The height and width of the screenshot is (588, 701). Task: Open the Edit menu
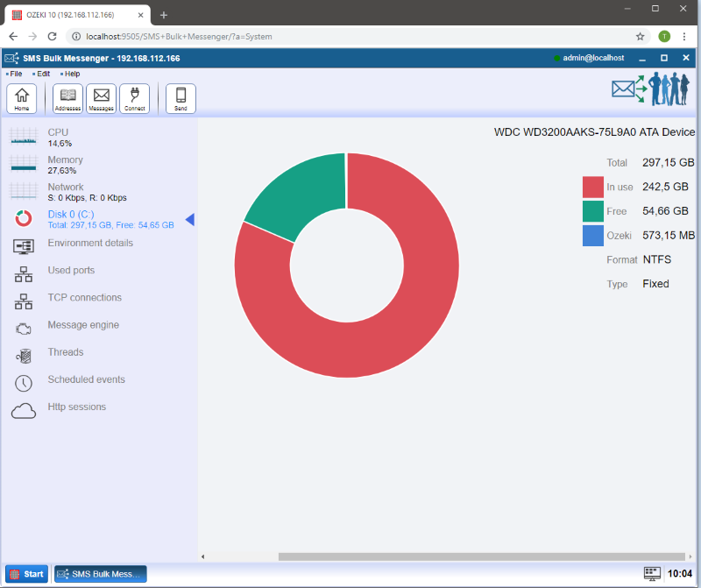43,74
